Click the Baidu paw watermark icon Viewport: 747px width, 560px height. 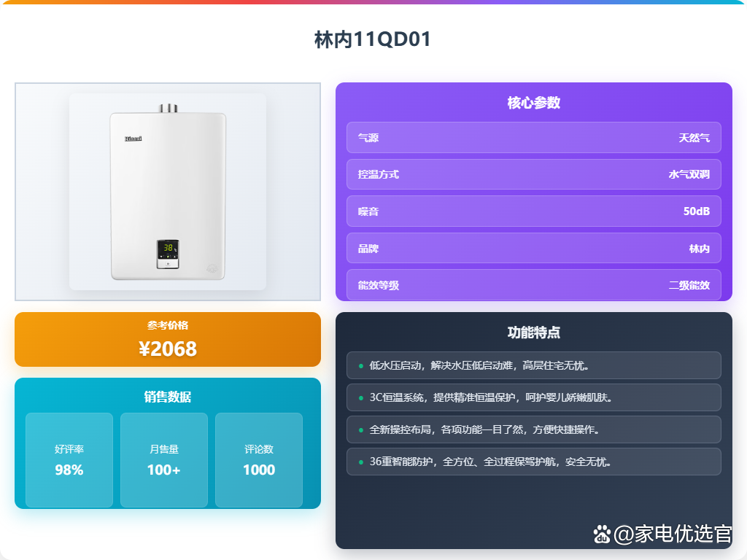(602, 534)
